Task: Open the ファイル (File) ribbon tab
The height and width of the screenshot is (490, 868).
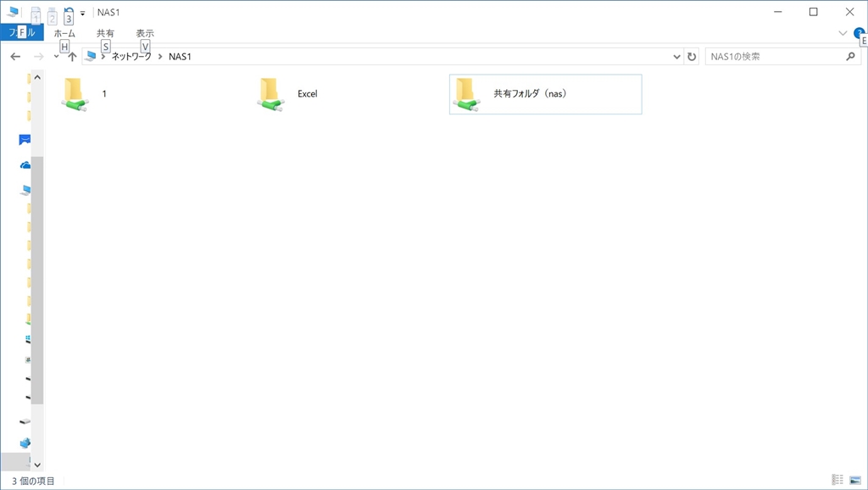Action: pos(21,33)
